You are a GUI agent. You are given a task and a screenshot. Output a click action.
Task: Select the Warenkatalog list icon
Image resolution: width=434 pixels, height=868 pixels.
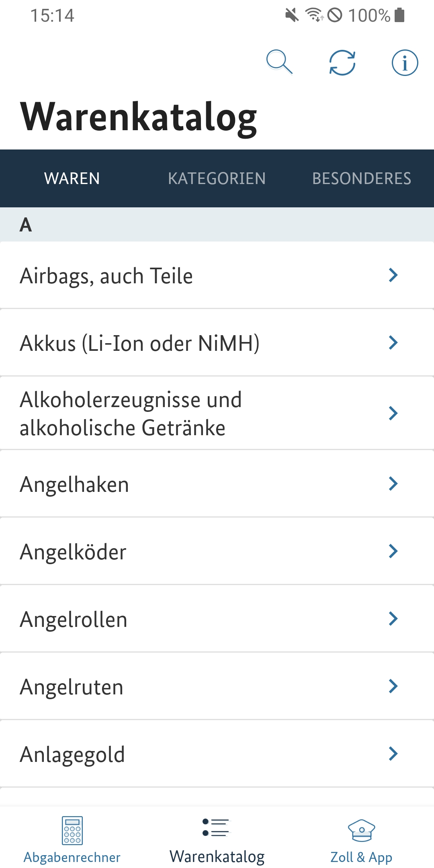click(x=216, y=828)
